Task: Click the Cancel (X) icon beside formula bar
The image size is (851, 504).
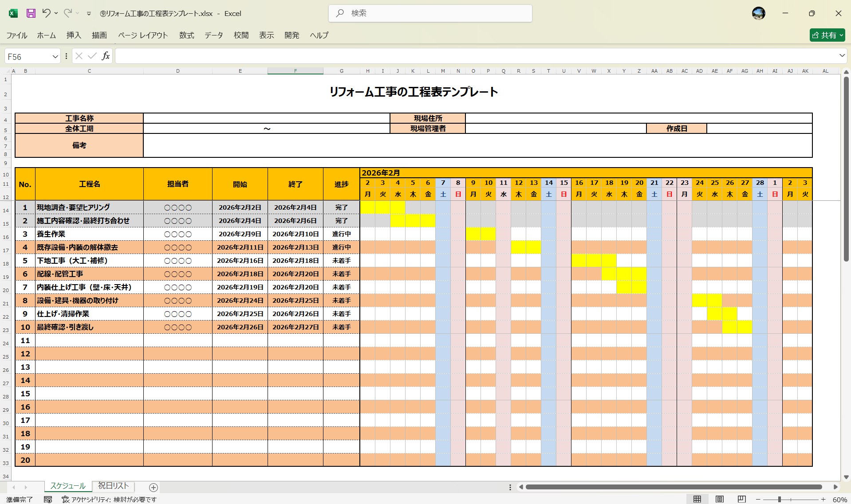Action: (x=79, y=56)
